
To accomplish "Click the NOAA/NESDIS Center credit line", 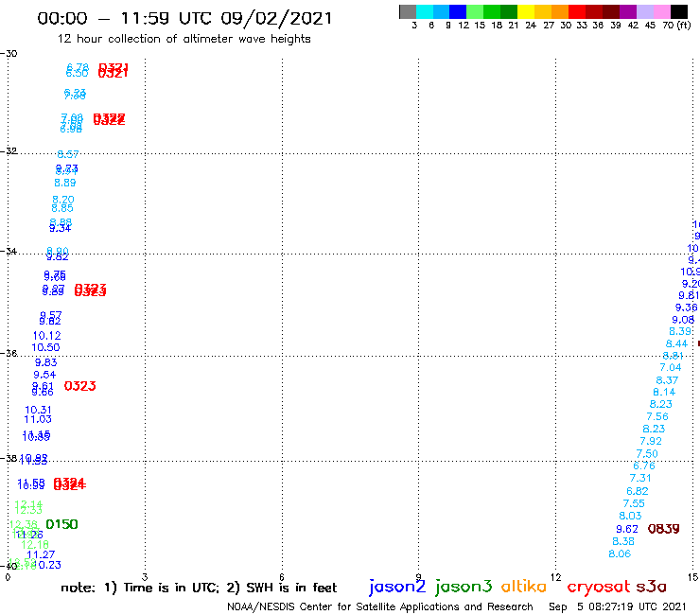I will pos(380,606).
